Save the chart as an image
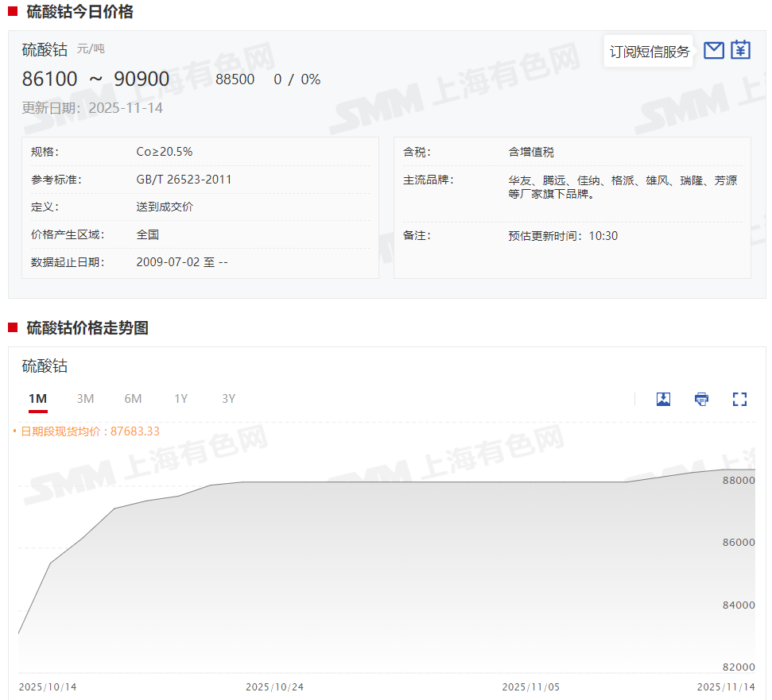The height and width of the screenshot is (700, 772). (x=663, y=399)
